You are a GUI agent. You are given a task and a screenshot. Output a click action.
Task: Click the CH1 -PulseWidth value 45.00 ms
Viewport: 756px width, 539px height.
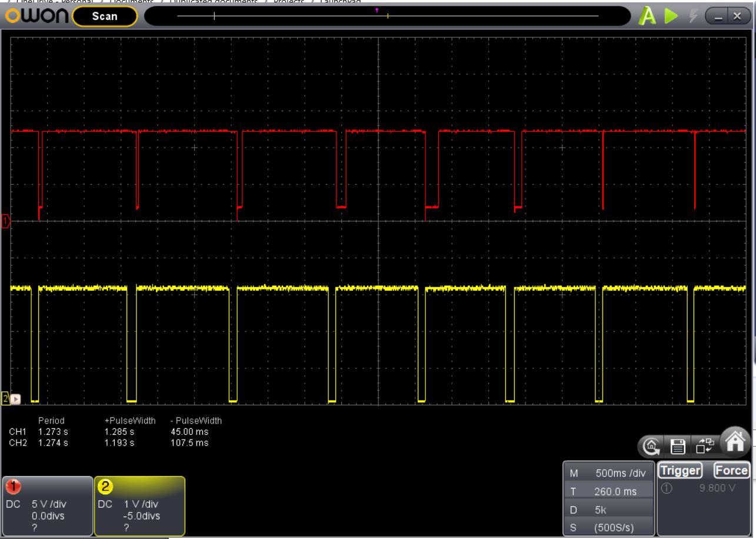pyautogui.click(x=189, y=431)
